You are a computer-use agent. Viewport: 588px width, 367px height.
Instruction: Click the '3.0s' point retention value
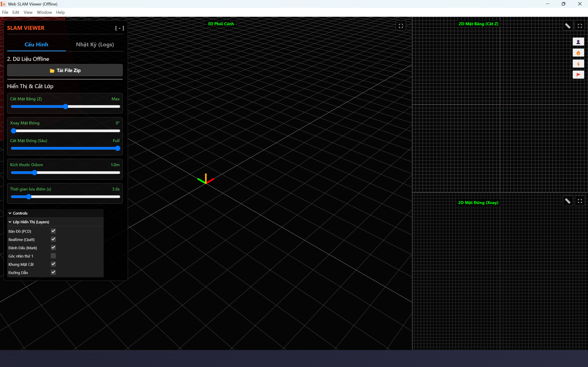click(116, 189)
